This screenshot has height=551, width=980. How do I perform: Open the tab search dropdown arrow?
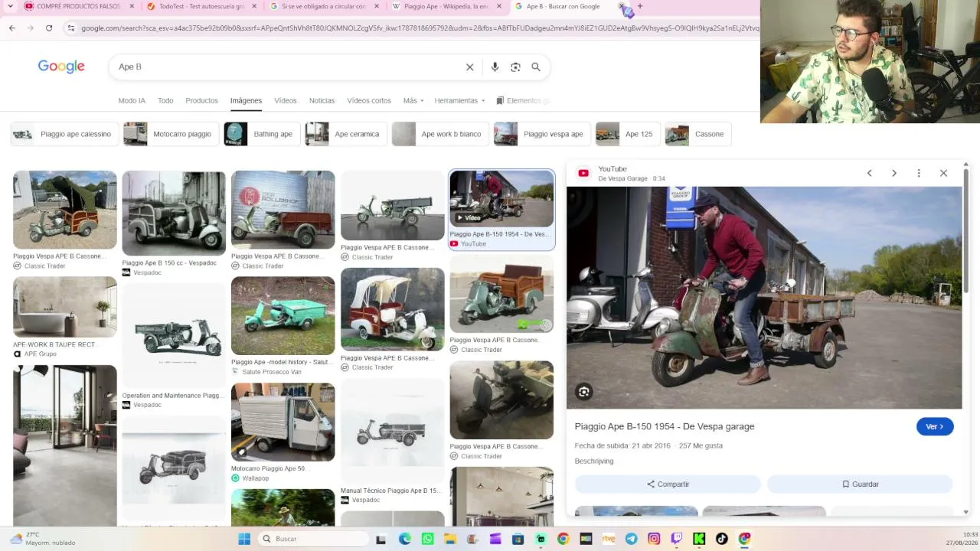tap(11, 6)
